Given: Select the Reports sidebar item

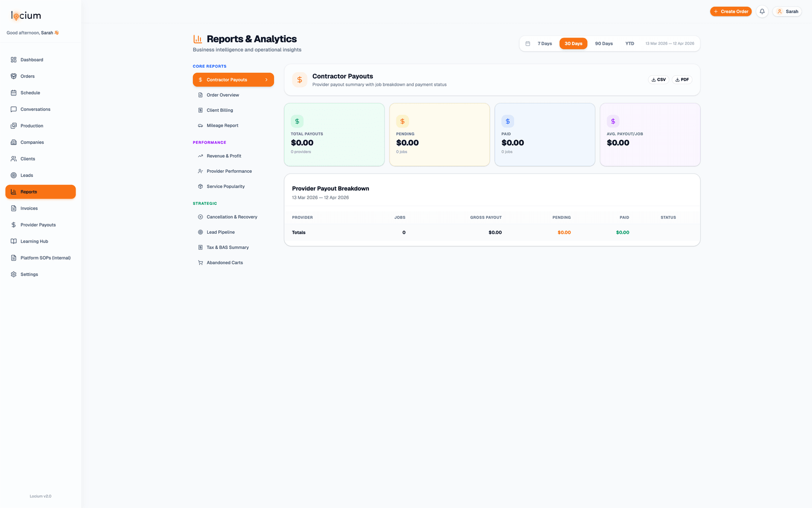Looking at the screenshot, I should 41,192.
